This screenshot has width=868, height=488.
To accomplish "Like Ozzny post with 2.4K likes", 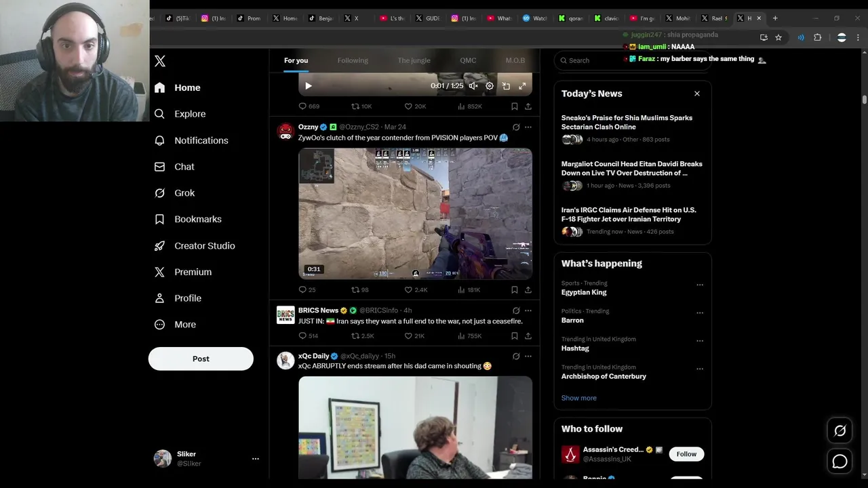I will tap(416, 290).
